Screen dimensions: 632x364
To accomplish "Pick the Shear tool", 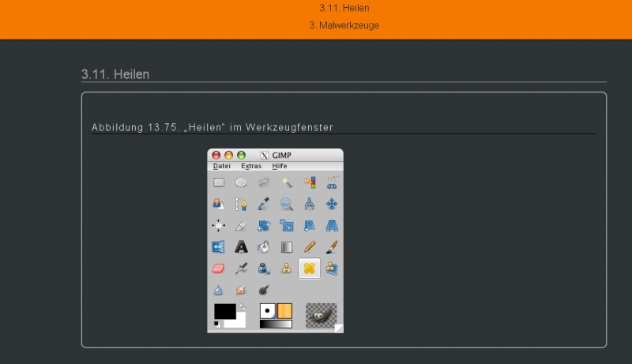I will point(309,226).
